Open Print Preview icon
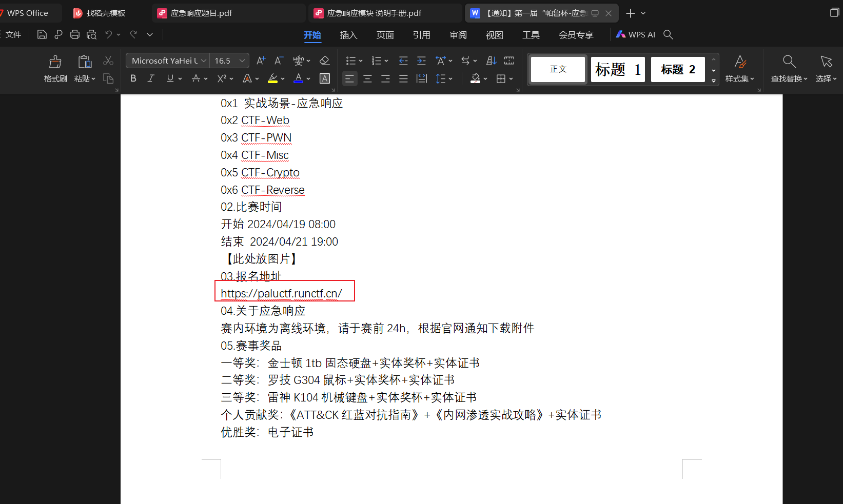This screenshot has width=843, height=504. click(91, 34)
